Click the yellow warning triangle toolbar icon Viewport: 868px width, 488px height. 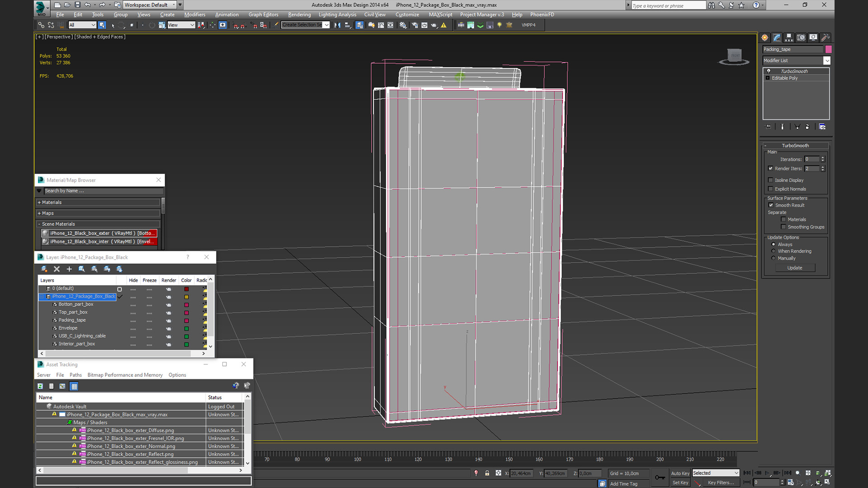(444, 25)
